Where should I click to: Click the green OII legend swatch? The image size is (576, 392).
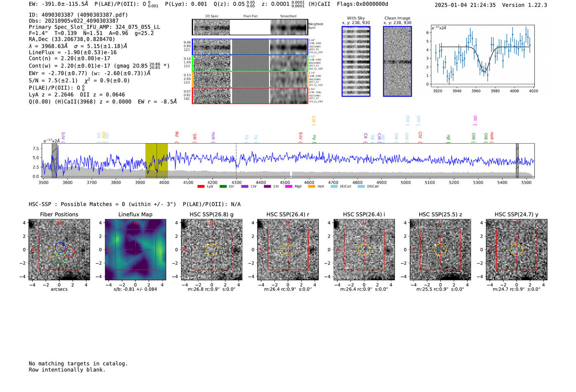[x=223, y=186]
